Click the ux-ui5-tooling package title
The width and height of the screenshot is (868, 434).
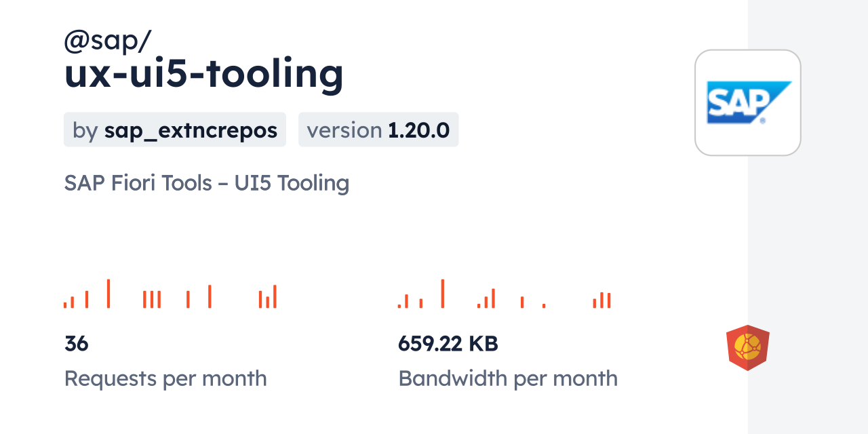pyautogui.click(x=203, y=73)
